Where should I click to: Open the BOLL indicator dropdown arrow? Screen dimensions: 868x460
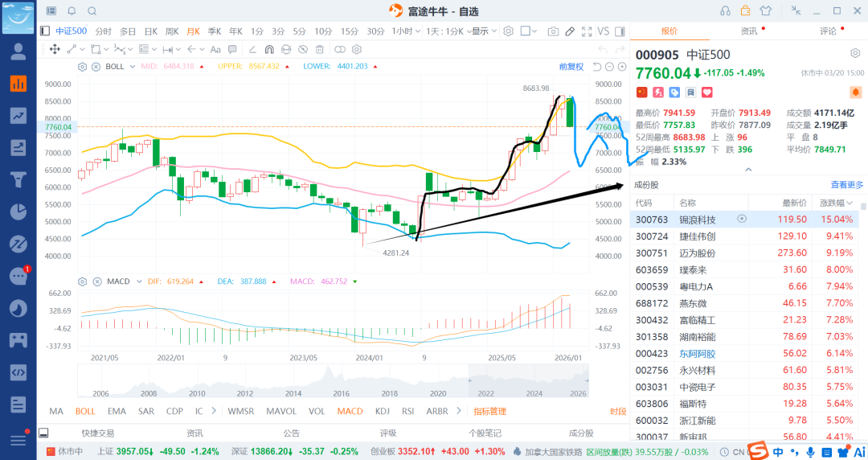click(132, 66)
